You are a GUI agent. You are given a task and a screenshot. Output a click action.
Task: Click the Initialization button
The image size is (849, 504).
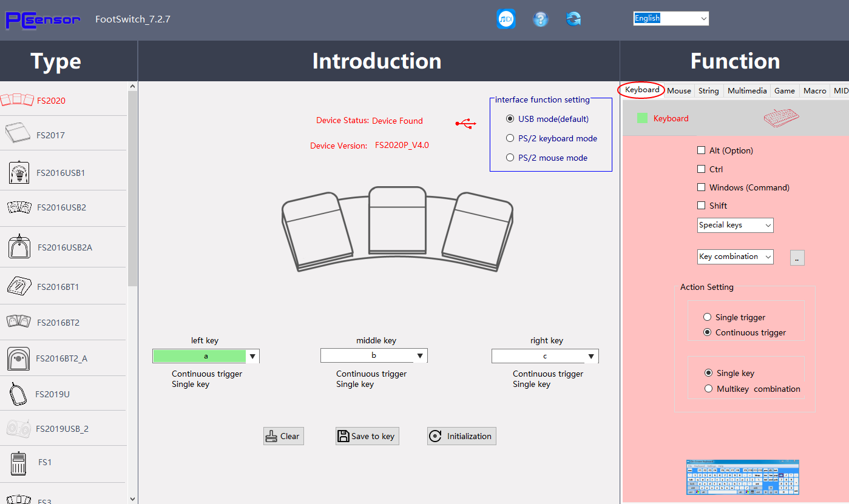point(462,436)
